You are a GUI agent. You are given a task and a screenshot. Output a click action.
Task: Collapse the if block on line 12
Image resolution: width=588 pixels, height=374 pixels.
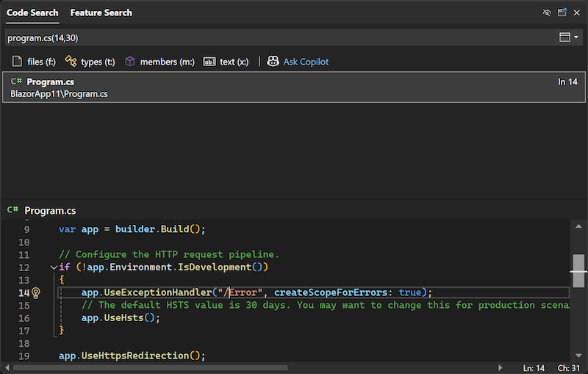52,267
